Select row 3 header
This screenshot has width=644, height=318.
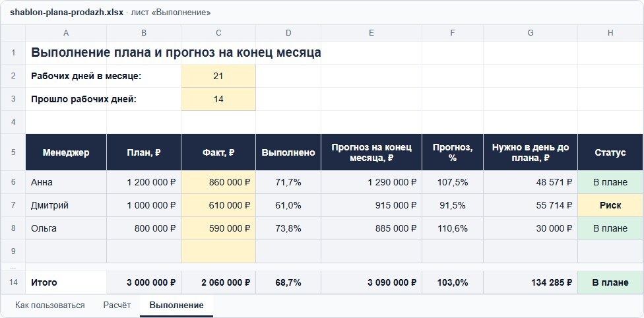(x=13, y=99)
